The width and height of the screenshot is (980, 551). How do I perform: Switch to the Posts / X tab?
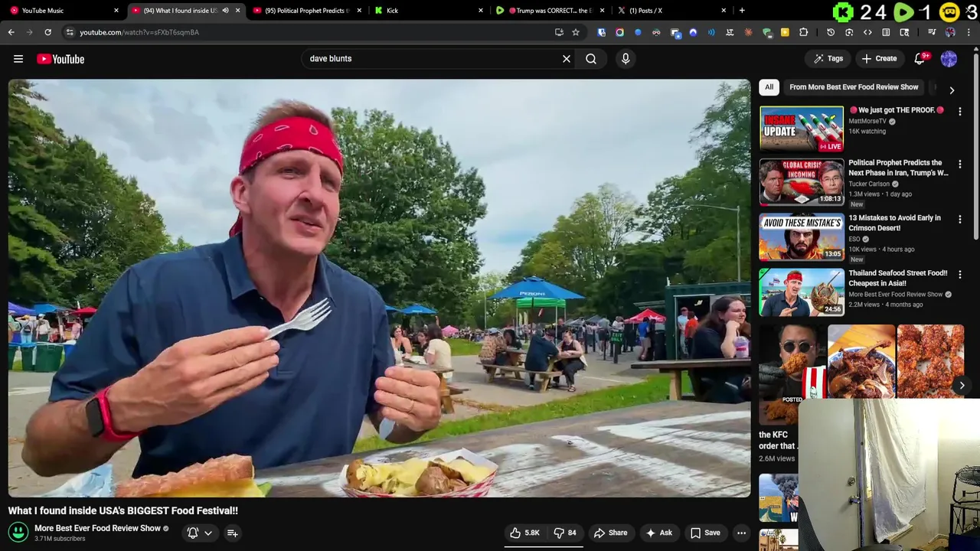click(671, 11)
